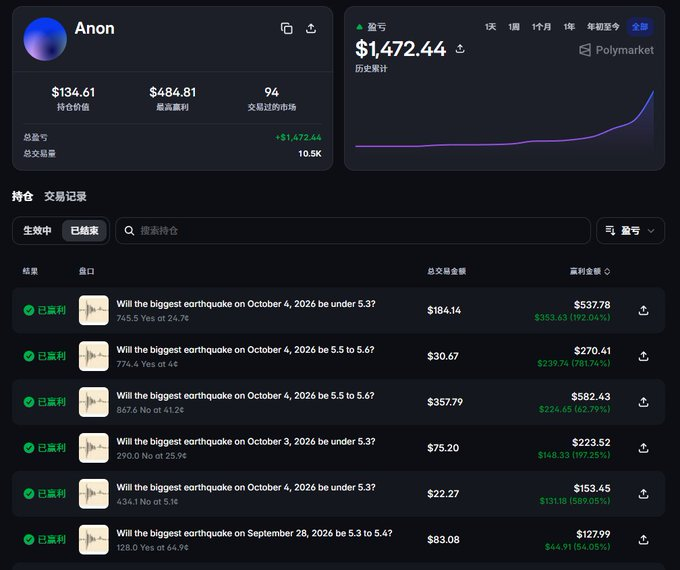This screenshot has width=680, height=570.
Task: Open October 3 under 5.3 market
Action: coord(246,441)
